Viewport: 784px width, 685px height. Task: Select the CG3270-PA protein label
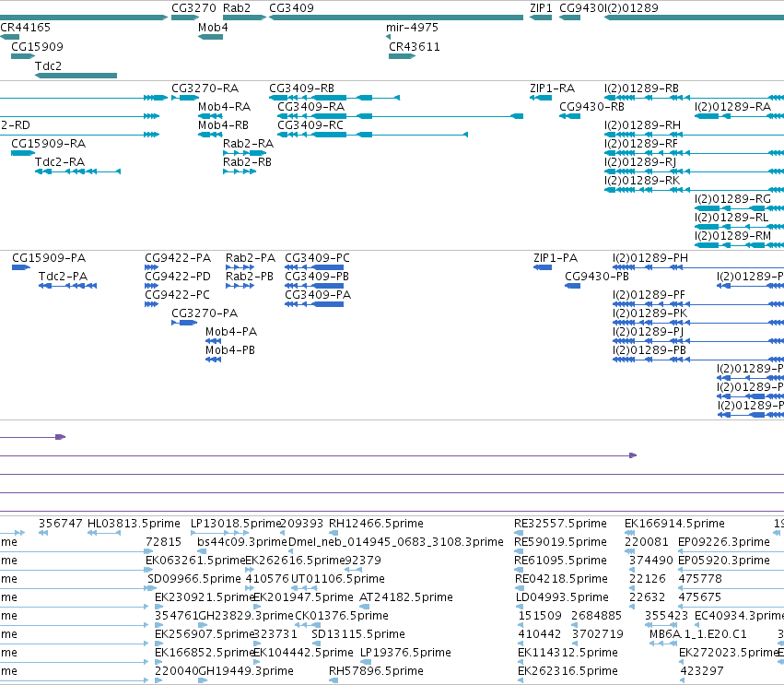point(205,313)
